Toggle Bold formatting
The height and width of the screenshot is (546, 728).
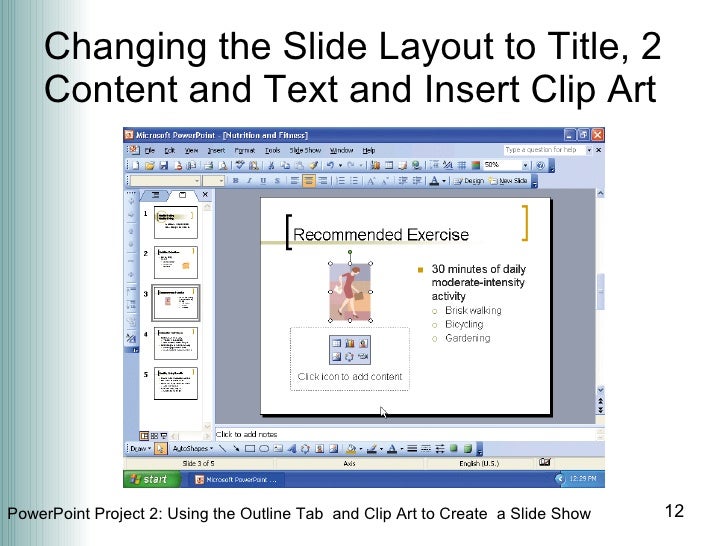[235, 181]
